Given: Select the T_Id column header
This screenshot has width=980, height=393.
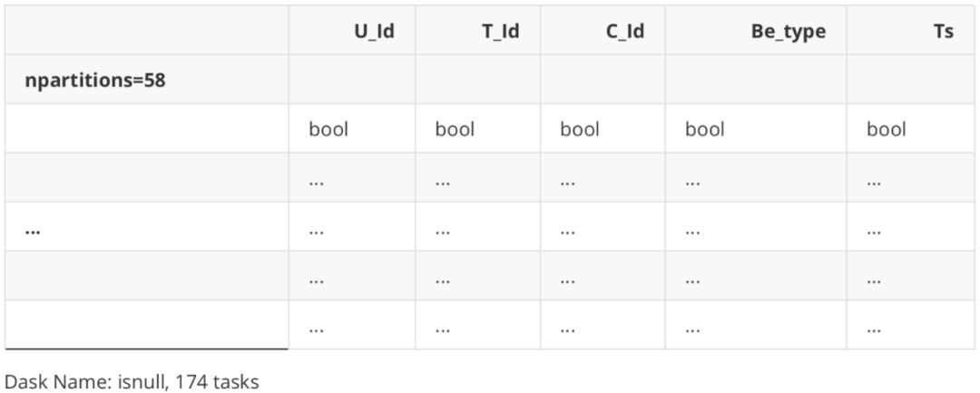Looking at the screenshot, I should 500,32.
